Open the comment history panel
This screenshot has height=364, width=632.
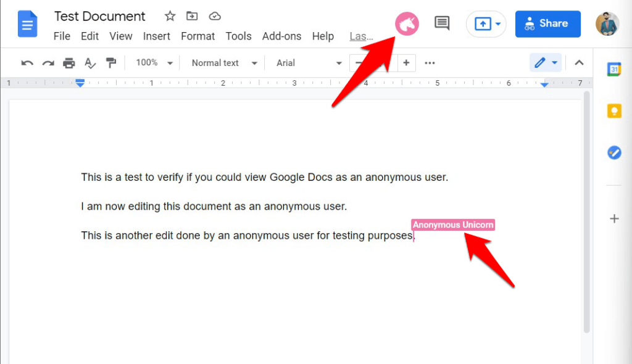point(442,22)
